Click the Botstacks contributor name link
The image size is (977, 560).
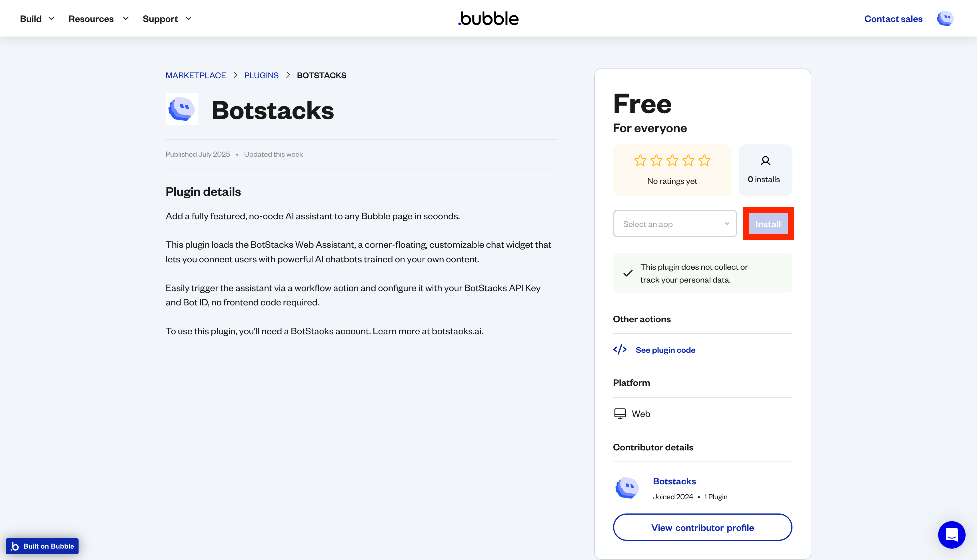(x=674, y=481)
